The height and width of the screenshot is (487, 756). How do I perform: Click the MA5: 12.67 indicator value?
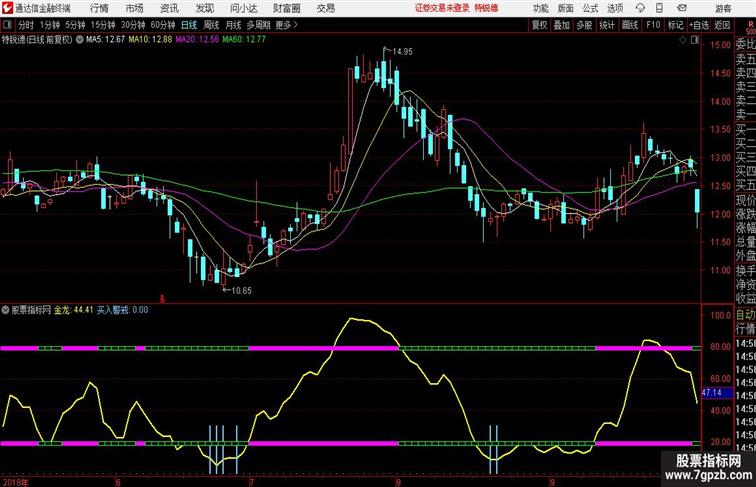[106, 40]
